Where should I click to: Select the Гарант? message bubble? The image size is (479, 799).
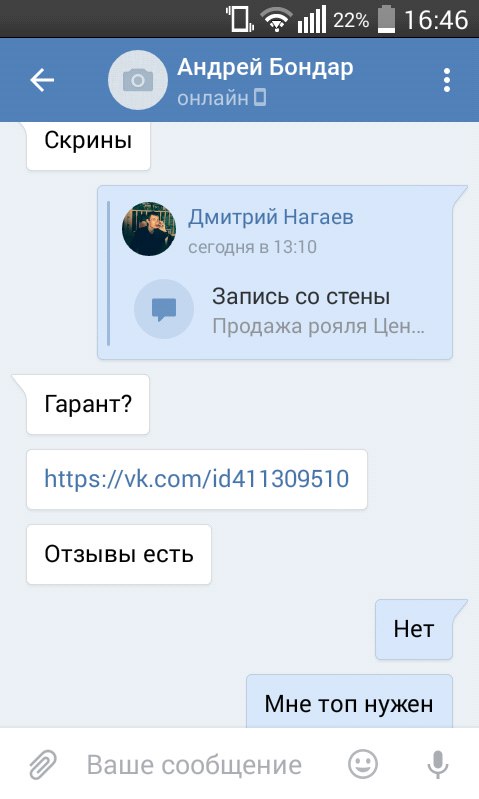[x=88, y=404]
